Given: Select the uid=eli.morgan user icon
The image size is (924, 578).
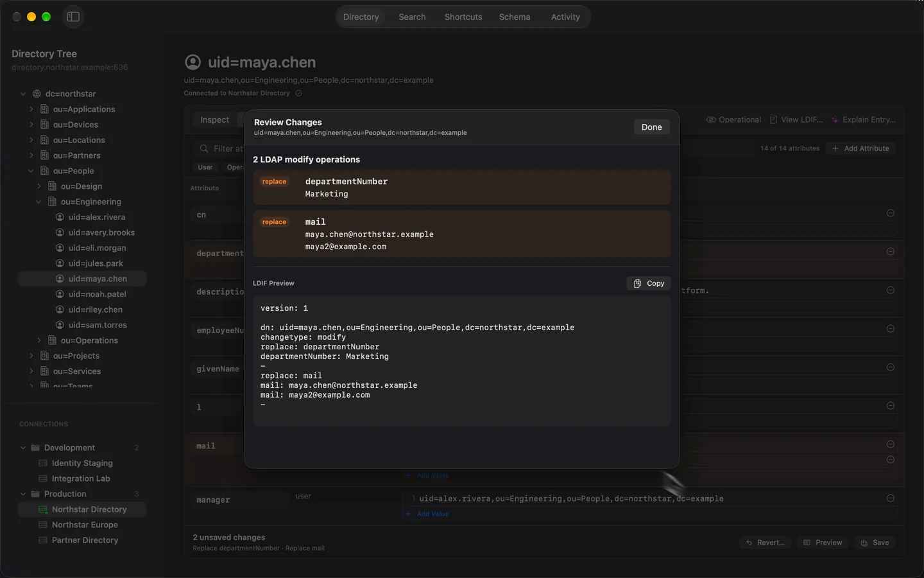Looking at the screenshot, I should 60,248.
